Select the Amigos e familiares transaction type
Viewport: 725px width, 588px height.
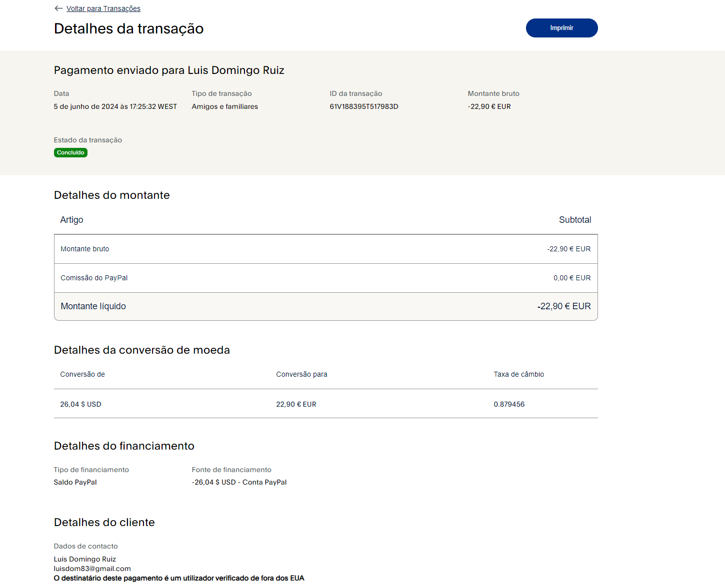pyautogui.click(x=224, y=106)
